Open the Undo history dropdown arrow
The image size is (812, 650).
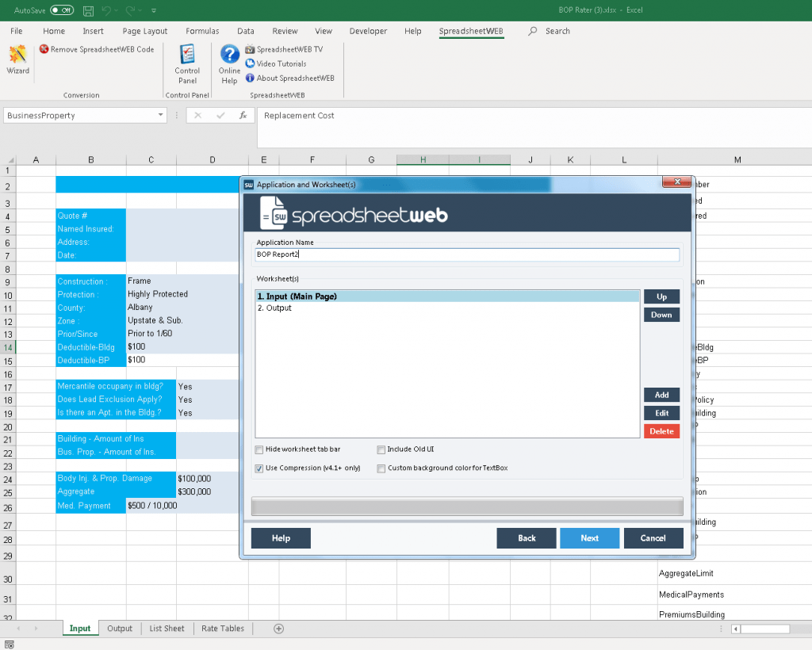click(x=116, y=10)
